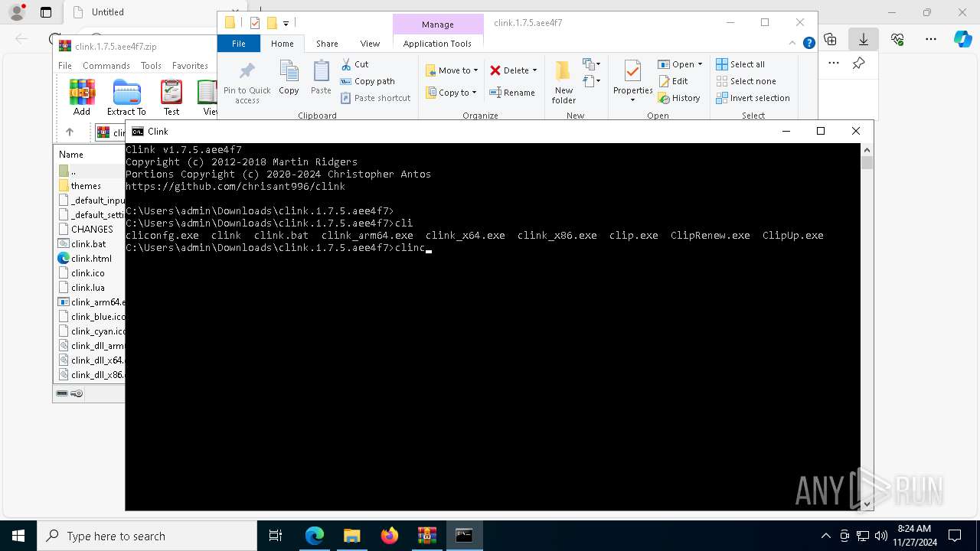The image size is (980, 551).
Task: Open Application Tools tab
Action: (x=437, y=44)
